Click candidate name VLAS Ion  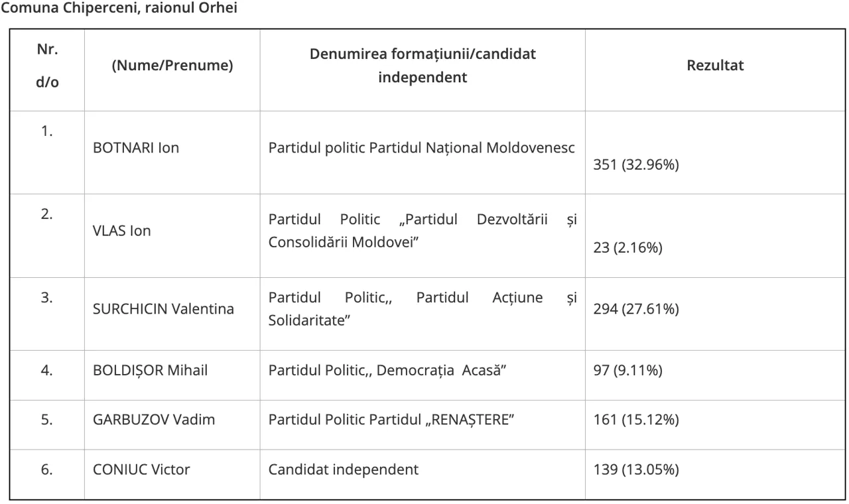coord(121,231)
